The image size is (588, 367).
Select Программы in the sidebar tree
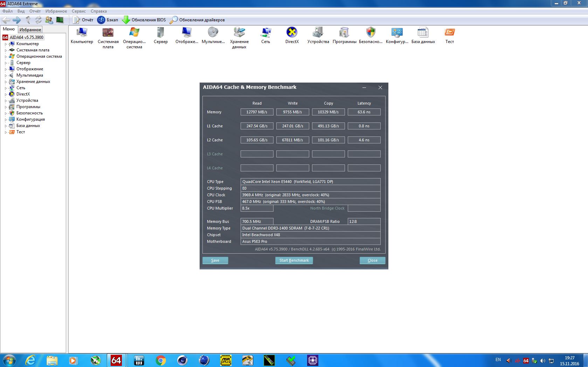click(28, 107)
